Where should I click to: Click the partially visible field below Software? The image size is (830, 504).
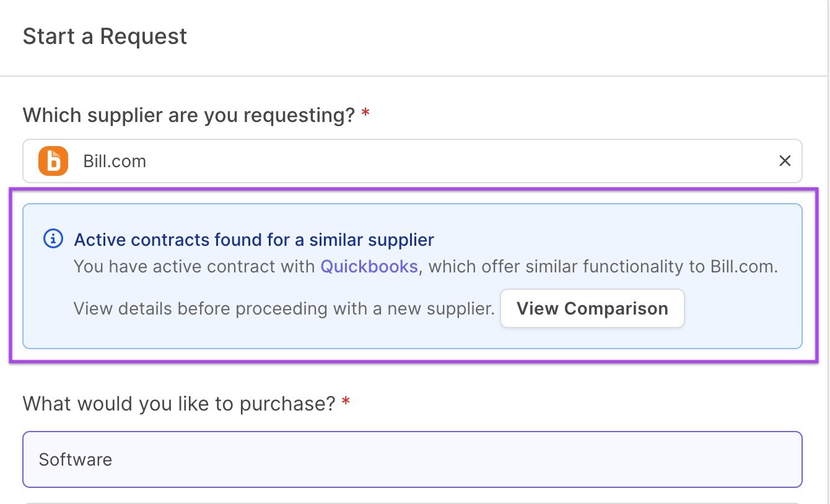coord(412,502)
